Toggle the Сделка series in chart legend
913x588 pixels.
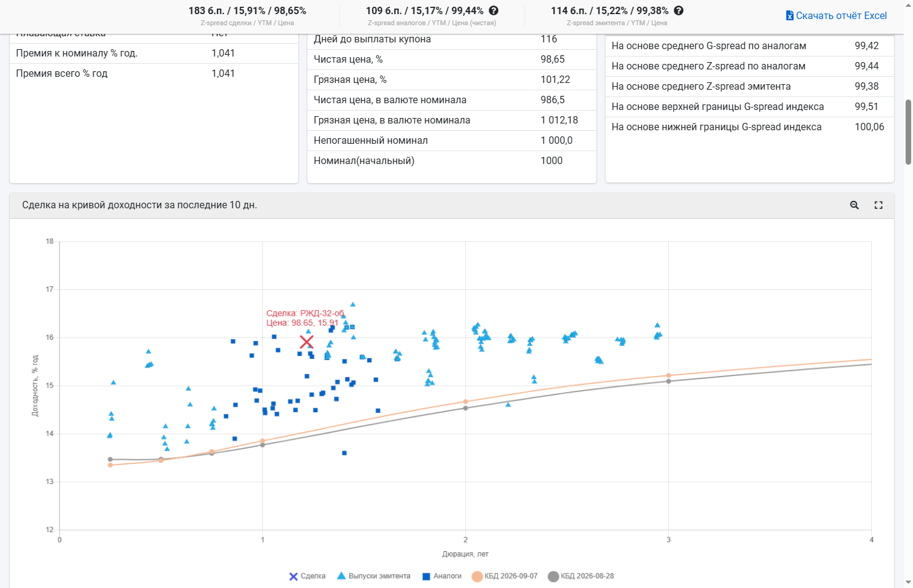(307, 576)
